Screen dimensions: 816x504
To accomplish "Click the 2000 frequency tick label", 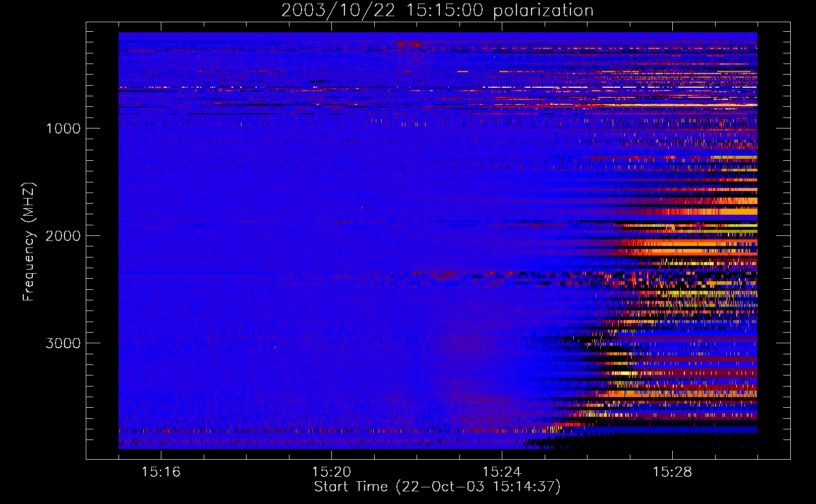I will tap(63, 236).
